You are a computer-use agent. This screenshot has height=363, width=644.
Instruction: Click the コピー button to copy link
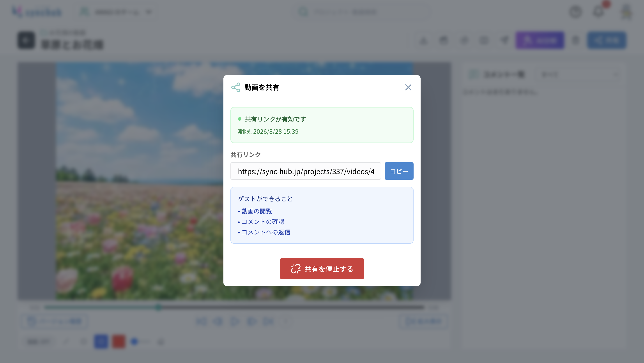click(x=399, y=171)
